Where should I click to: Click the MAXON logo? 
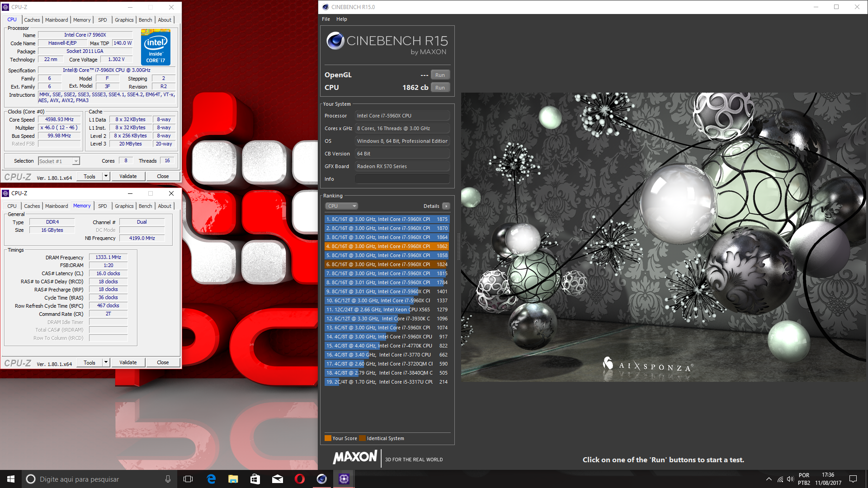tap(355, 457)
